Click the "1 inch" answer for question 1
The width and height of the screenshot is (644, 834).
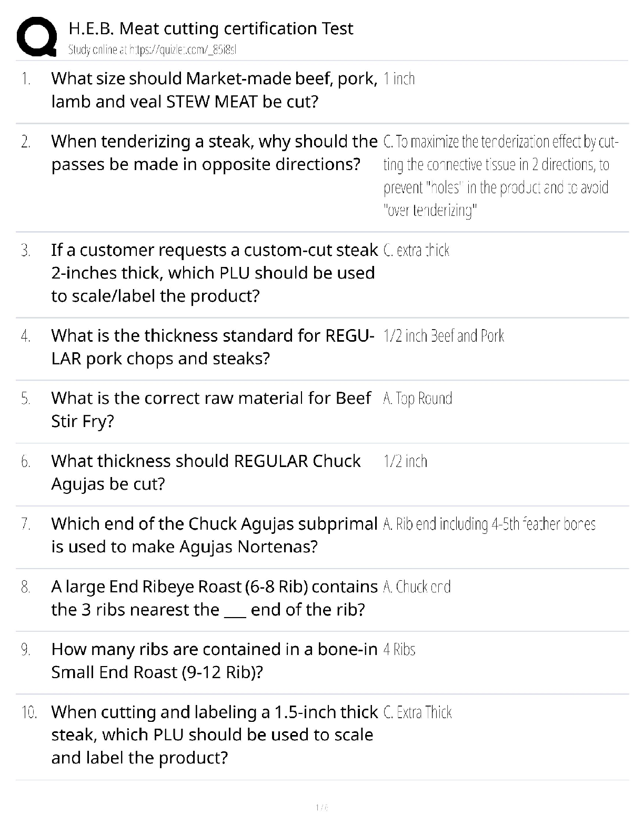(x=399, y=79)
